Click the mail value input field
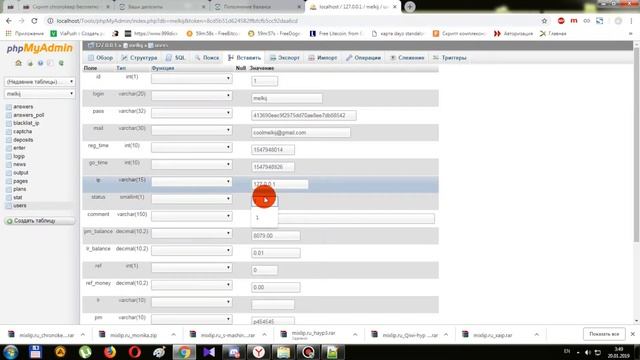 (301, 133)
